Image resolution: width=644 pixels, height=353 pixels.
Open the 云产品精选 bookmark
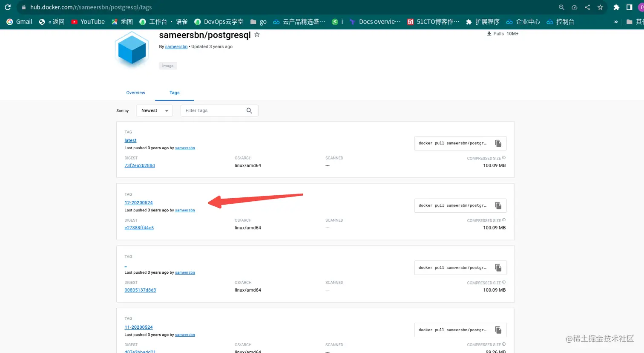click(299, 22)
